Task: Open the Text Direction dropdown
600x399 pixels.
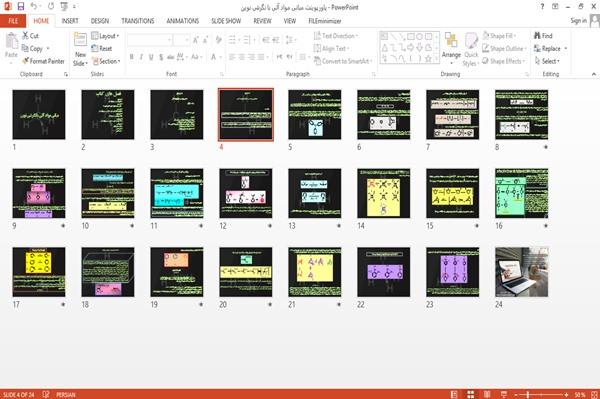Action: [336, 36]
